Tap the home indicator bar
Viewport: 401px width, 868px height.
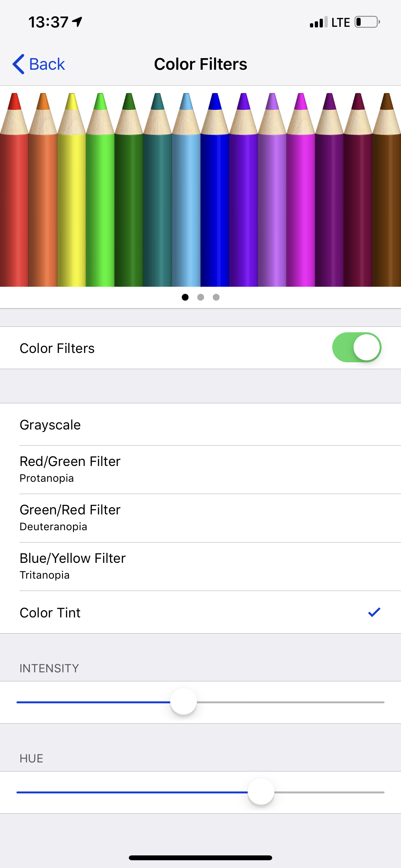200,858
